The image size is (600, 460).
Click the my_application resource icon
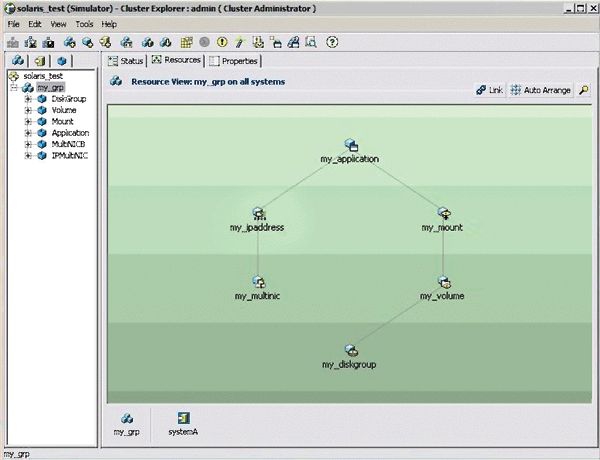351,146
